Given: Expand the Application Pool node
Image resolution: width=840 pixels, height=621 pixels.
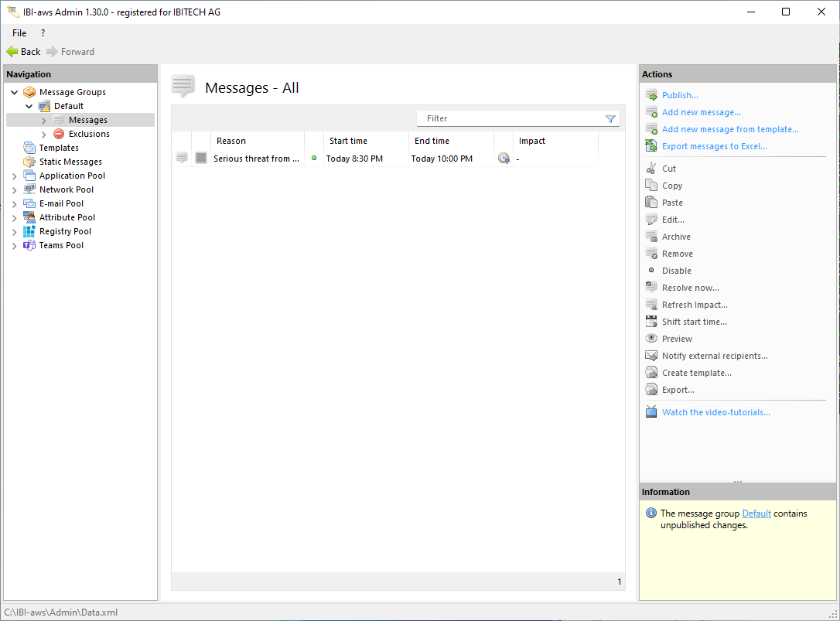Looking at the screenshot, I should click(x=14, y=176).
